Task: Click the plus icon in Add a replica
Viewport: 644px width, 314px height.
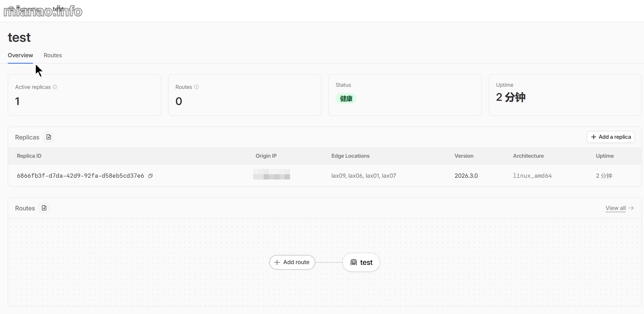Action: click(593, 137)
